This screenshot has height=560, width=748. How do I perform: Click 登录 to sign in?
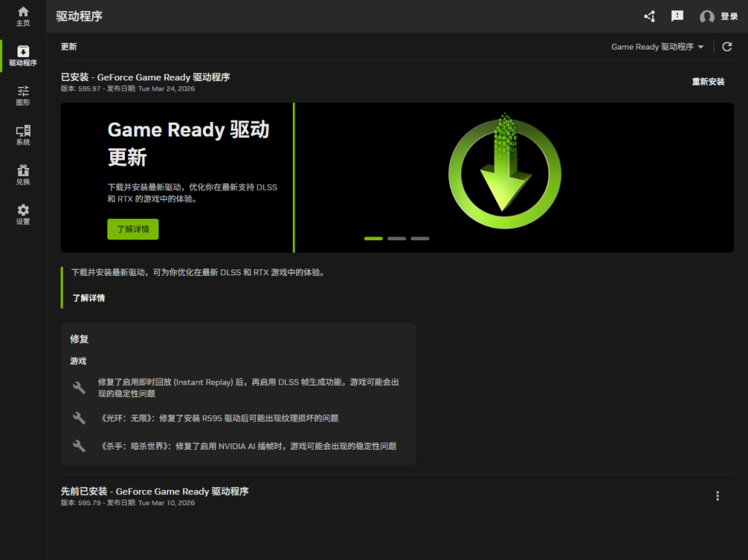click(729, 17)
